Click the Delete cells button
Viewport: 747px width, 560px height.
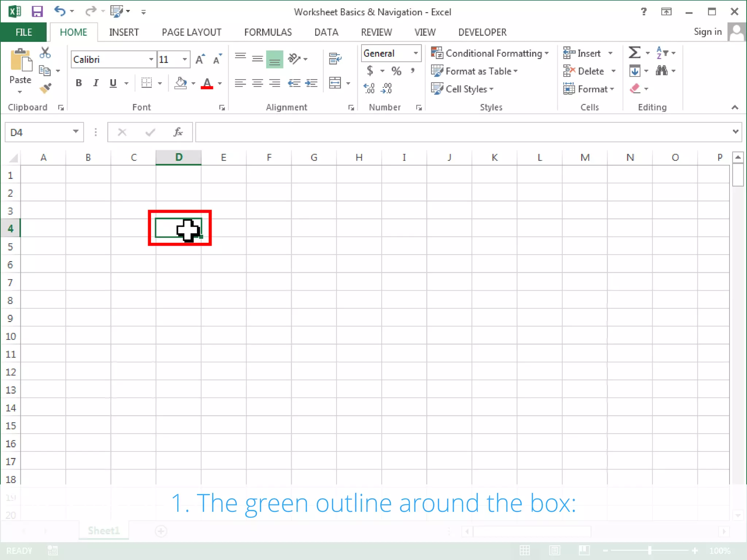tap(589, 71)
